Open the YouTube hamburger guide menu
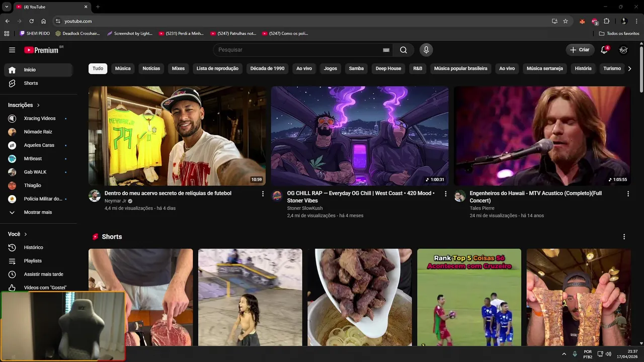The height and width of the screenshot is (362, 644). pyautogui.click(x=12, y=50)
